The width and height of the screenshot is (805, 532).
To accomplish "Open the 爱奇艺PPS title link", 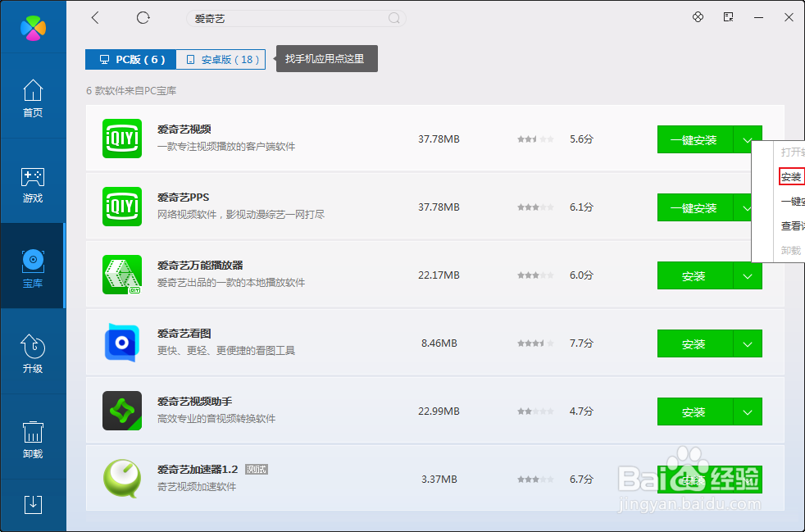I will point(184,198).
